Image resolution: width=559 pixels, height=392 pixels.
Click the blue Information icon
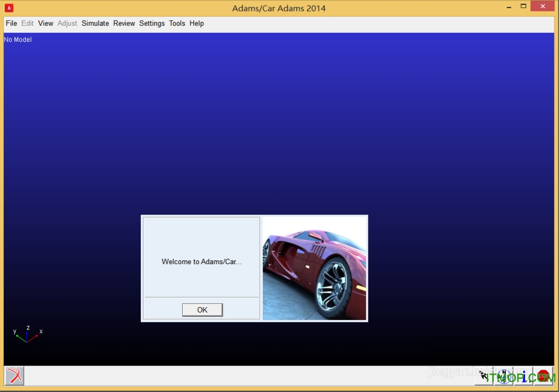(x=523, y=376)
